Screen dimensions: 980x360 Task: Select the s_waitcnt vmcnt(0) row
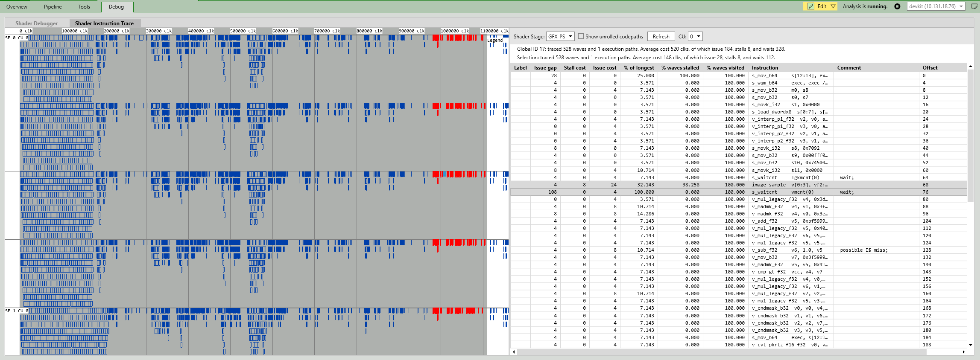739,192
